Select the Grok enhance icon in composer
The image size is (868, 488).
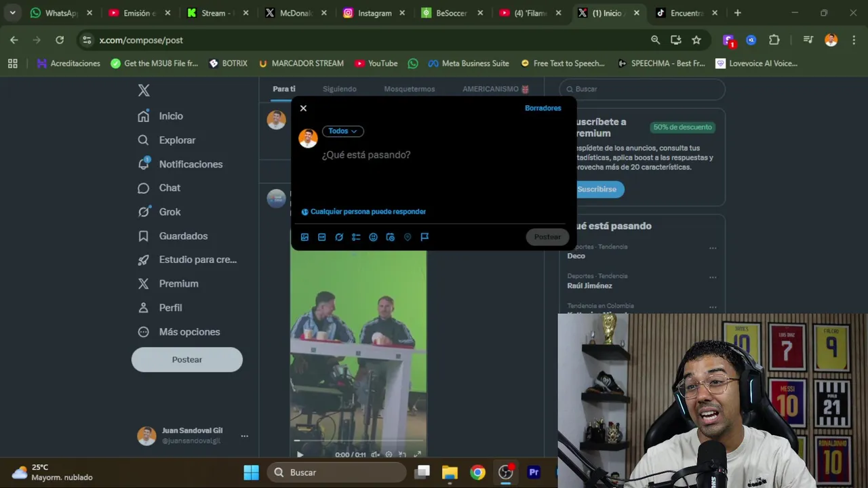(x=339, y=237)
